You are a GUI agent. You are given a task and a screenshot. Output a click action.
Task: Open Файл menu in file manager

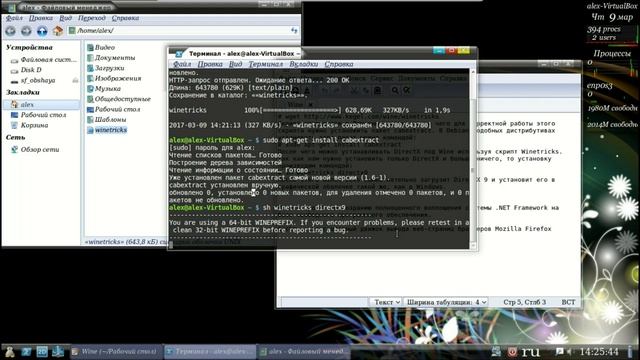tap(14, 18)
